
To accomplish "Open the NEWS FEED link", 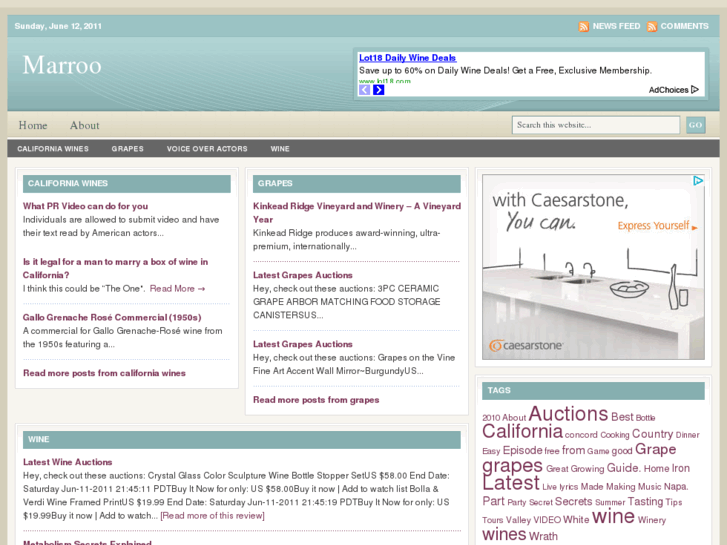I will (x=616, y=26).
